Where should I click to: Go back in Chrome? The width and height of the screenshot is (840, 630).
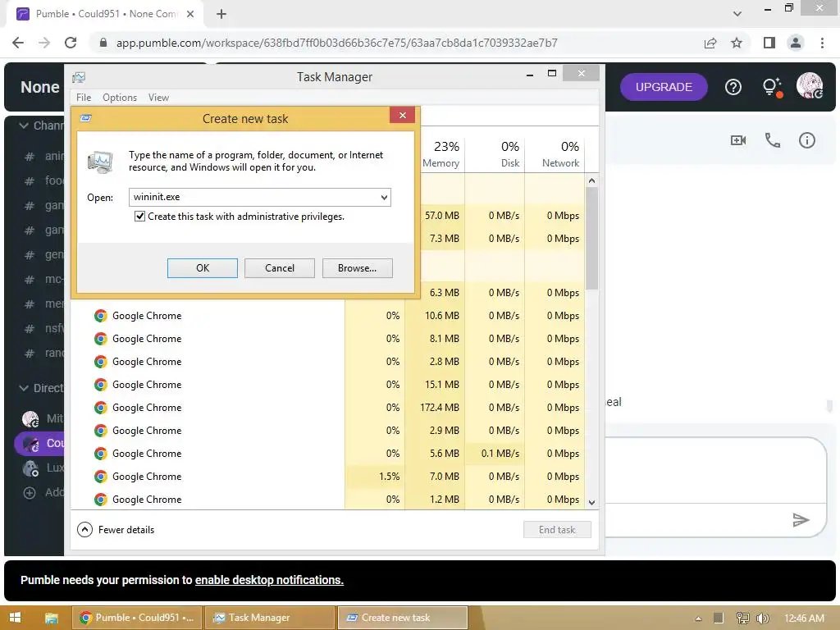point(18,43)
